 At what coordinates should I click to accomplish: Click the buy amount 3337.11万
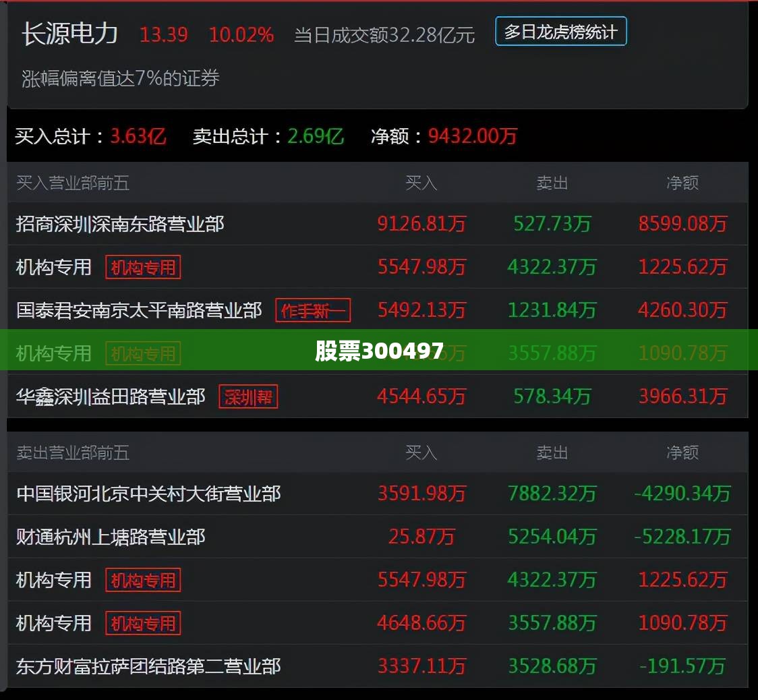[421, 666]
